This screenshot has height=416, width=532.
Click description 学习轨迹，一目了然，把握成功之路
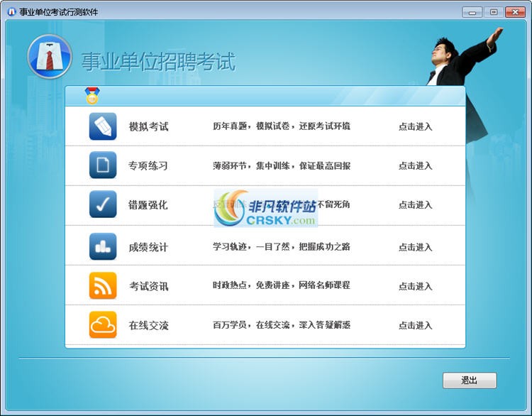click(x=282, y=246)
